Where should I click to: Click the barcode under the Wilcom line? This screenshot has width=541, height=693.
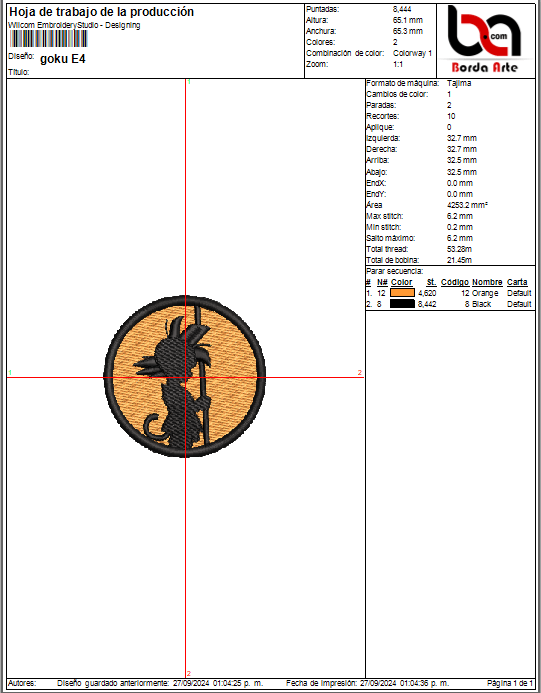(x=48, y=39)
